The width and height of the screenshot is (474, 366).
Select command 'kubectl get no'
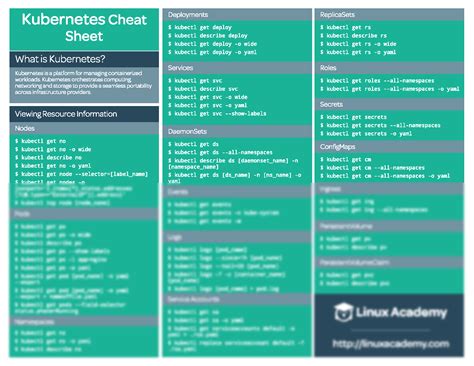point(40,141)
